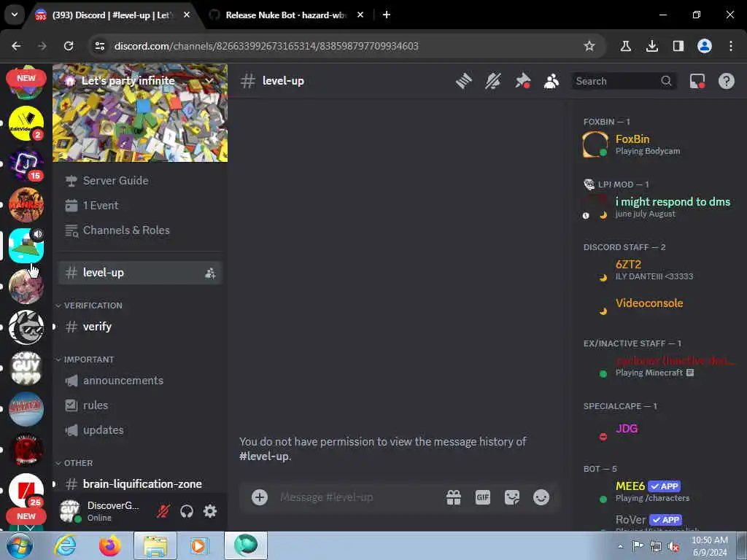Screen dimensions: 747x560
Task: Open the browser side panel icon
Action: [678, 46]
